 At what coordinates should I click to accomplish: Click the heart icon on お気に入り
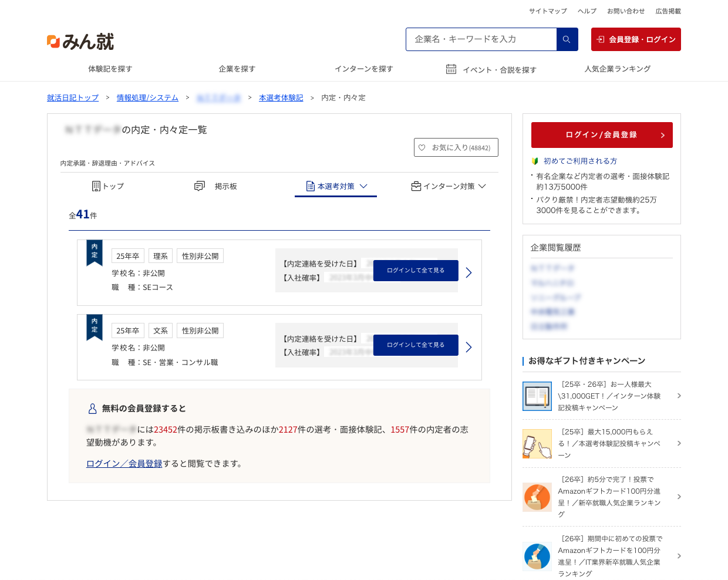(x=422, y=147)
